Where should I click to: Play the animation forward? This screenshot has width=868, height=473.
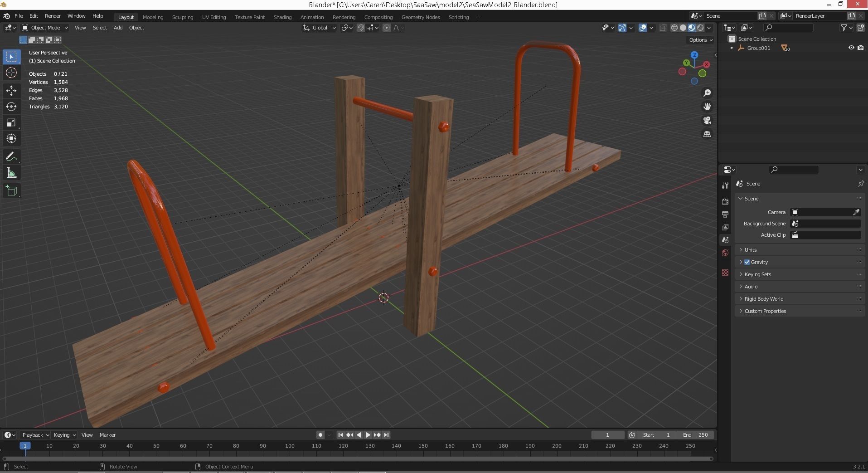368,435
